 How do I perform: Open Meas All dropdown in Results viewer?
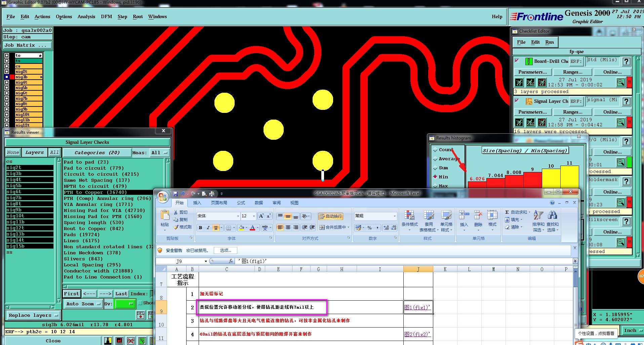point(159,153)
